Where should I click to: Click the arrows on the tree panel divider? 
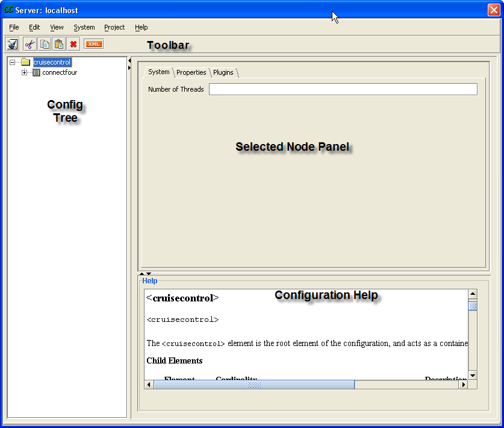(129, 64)
